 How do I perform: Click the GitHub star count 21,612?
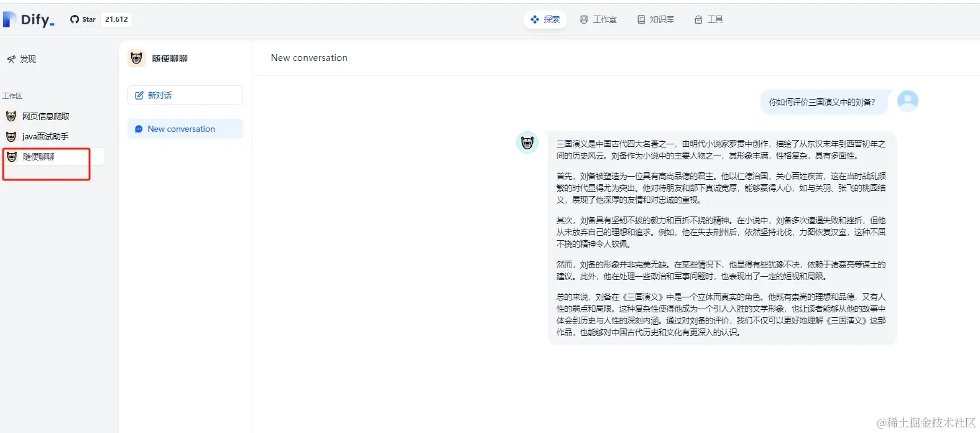116,19
